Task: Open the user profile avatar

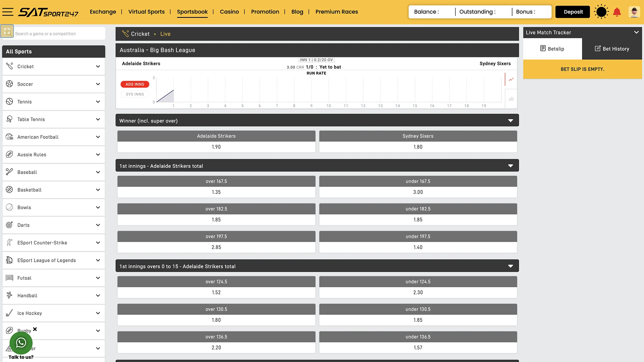Action: coord(634,12)
